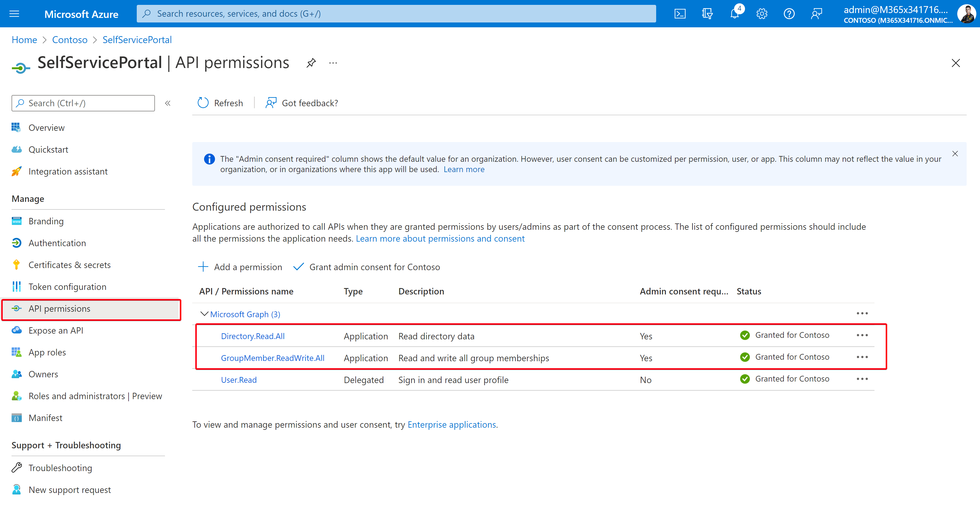Click the top resource search field

[396, 14]
